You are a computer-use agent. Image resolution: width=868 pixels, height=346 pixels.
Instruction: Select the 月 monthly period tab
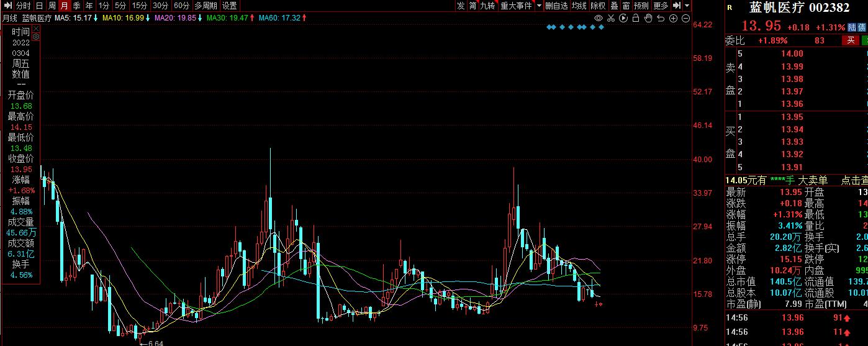(x=64, y=6)
